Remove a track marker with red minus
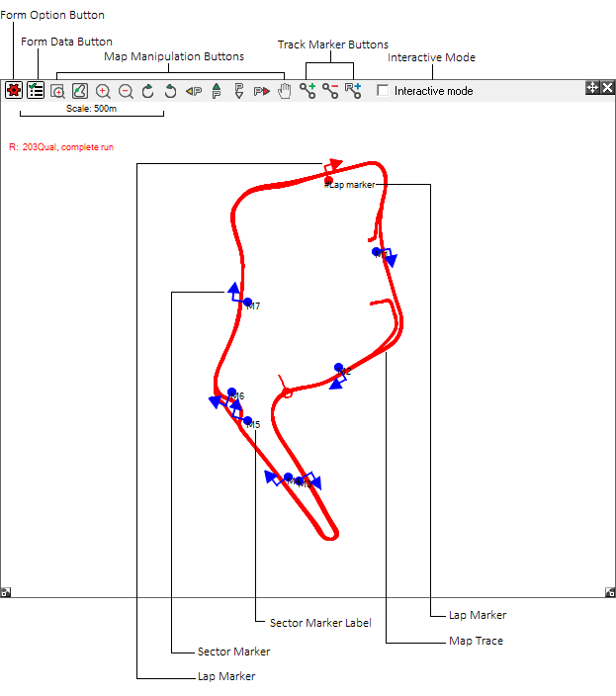This screenshot has height=696, width=616. pos(330,91)
